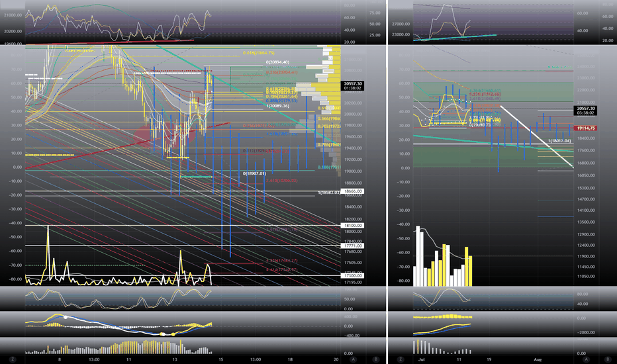Click the red 19114.75 price label
The image size is (617, 364).
586,128
